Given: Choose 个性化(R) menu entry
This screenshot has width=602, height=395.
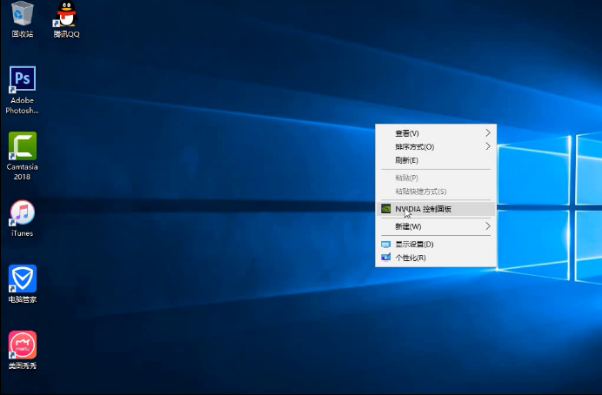Looking at the screenshot, I should tap(436, 258).
